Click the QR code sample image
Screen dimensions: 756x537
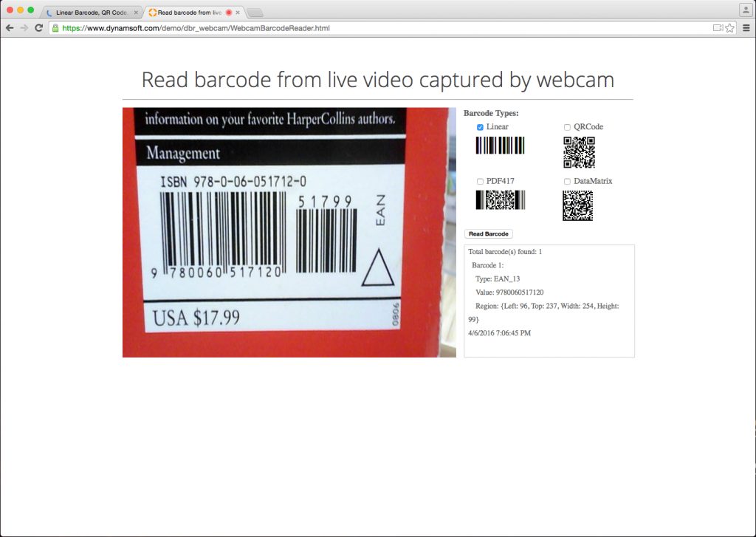tap(579, 152)
